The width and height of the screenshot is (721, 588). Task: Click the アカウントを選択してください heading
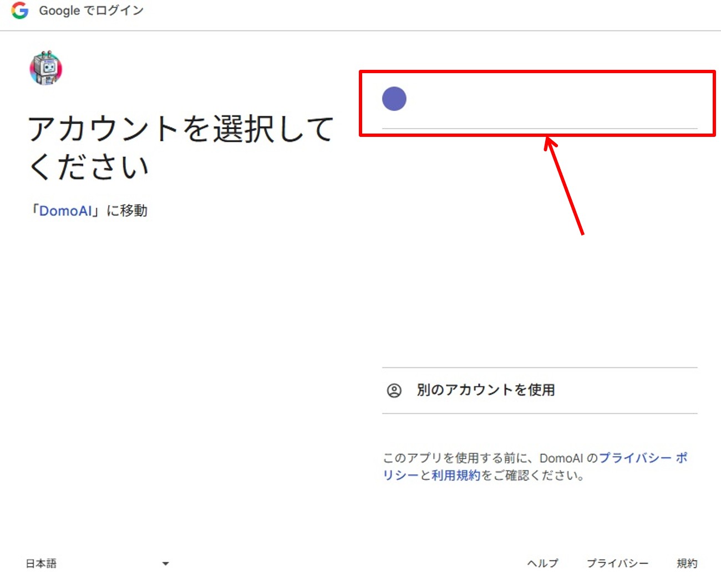point(181,147)
